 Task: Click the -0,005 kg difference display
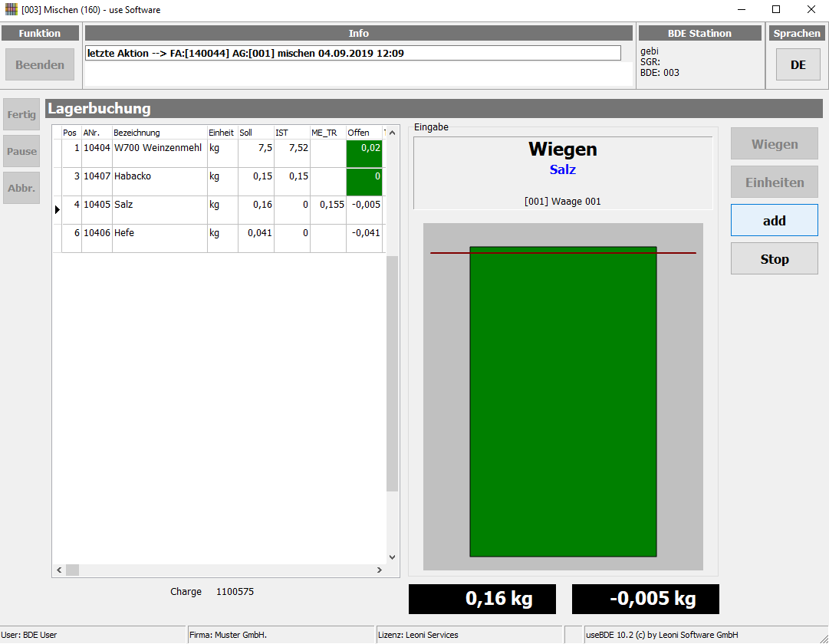(646, 599)
